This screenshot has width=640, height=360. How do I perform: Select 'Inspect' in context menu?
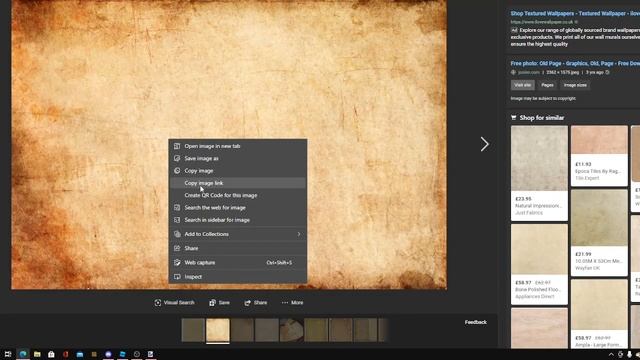[238, 277]
